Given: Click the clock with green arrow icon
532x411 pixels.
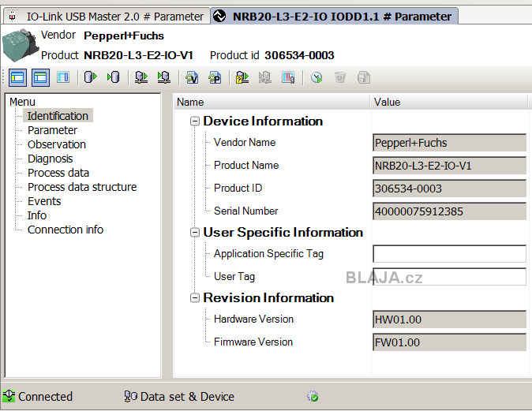Looking at the screenshot, I should tap(317, 77).
